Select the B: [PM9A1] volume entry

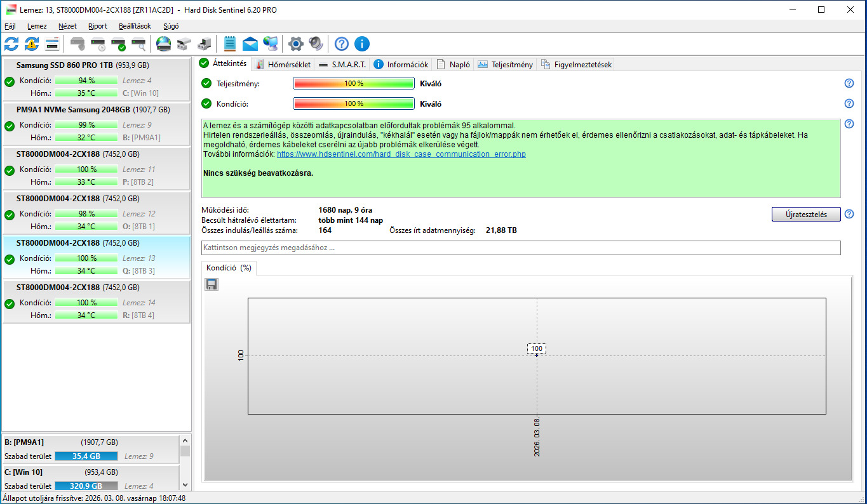[x=91, y=449]
